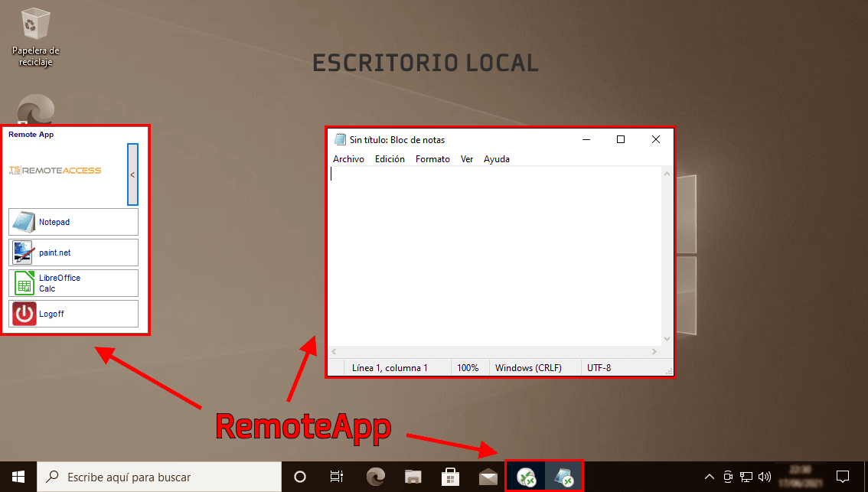Open the Action Center notification icon
868x492 pixels.
pos(841,476)
